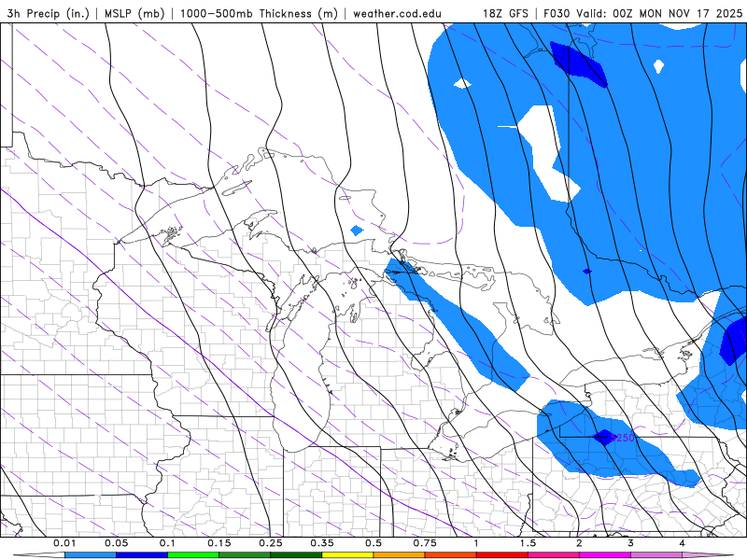The height and width of the screenshot is (560, 747).
Task: Pick the yellow 0.35–0.5 legend swatch
Action: point(347,555)
